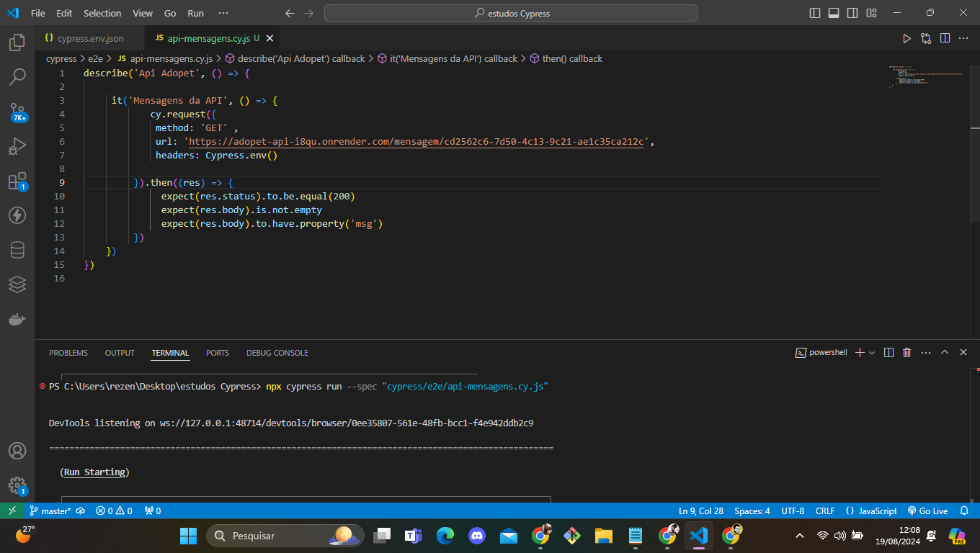Open the Selection menu
Viewport: 980px width, 553px height.
102,13
